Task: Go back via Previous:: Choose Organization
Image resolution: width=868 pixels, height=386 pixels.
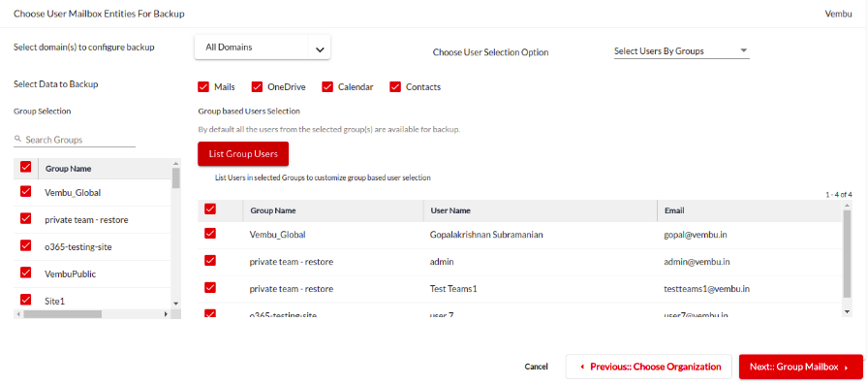Action: click(649, 367)
